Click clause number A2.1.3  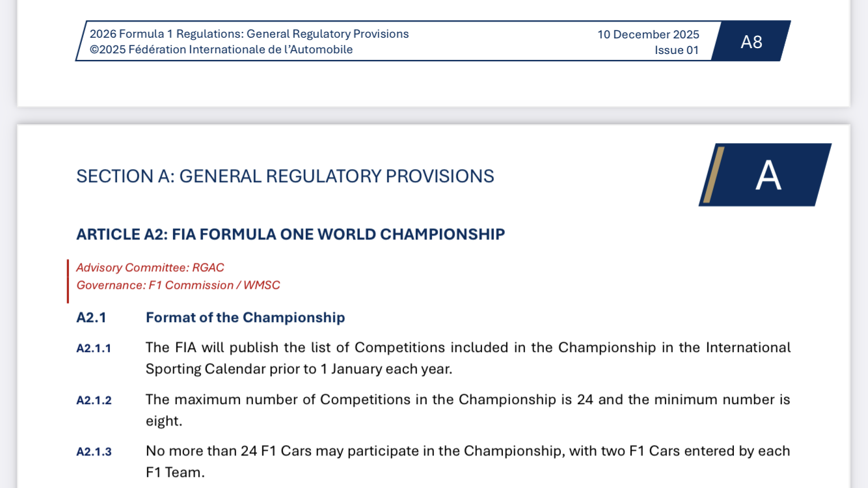94,452
